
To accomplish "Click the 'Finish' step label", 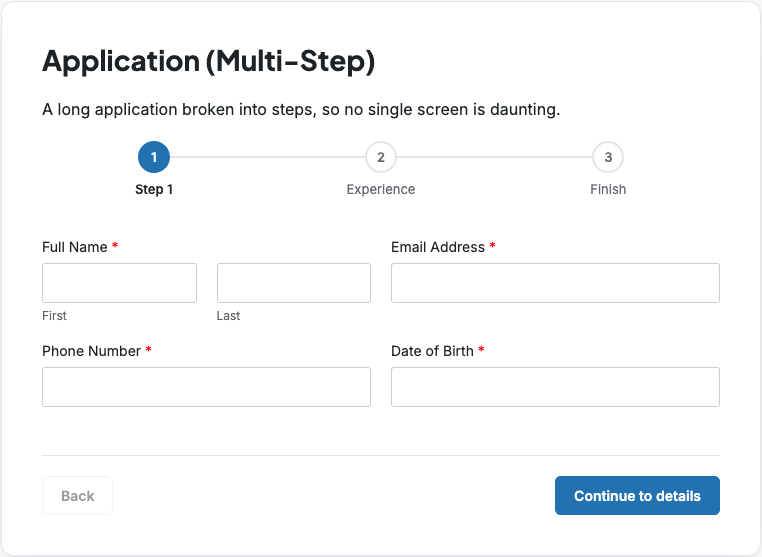I will click(608, 189).
